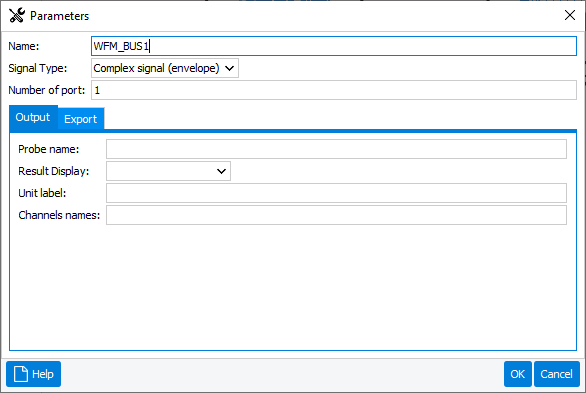Close the Parameters dialog with the X
This screenshot has height=393, width=586.
pyautogui.click(x=570, y=15)
